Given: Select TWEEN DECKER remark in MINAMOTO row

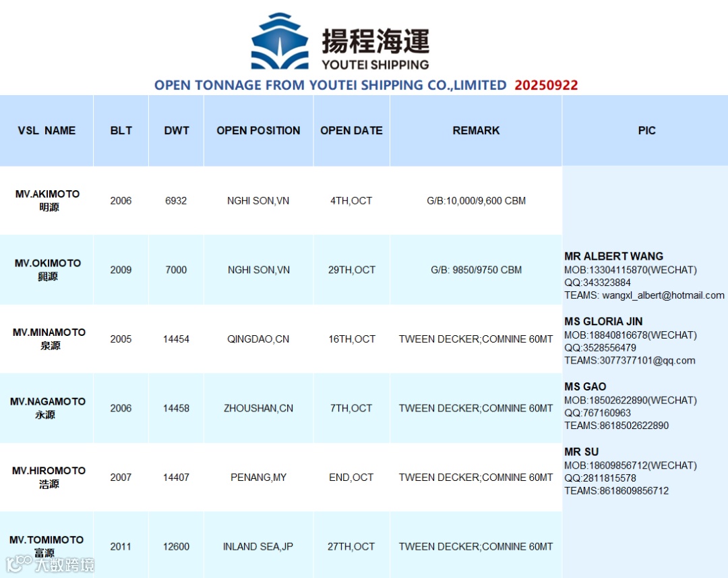Looking at the screenshot, I should click(476, 339).
